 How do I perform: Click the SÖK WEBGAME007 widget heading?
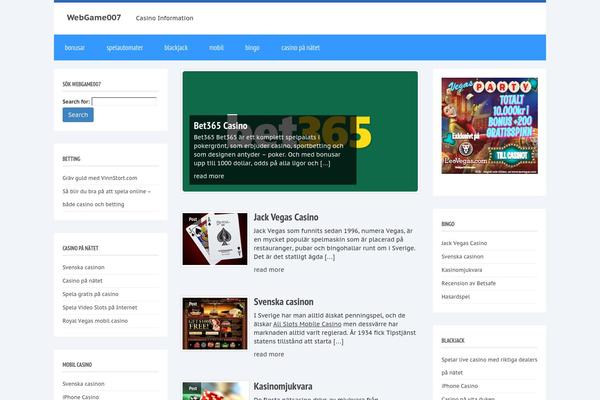click(x=82, y=84)
